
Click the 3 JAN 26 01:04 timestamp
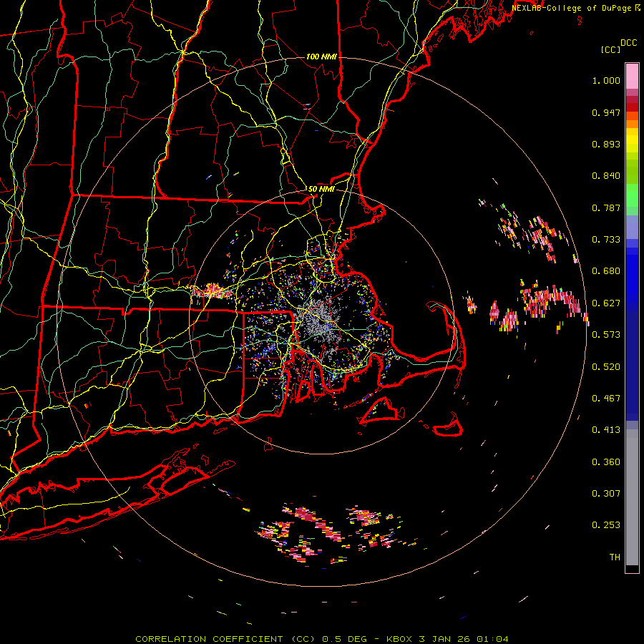[x=463, y=639]
